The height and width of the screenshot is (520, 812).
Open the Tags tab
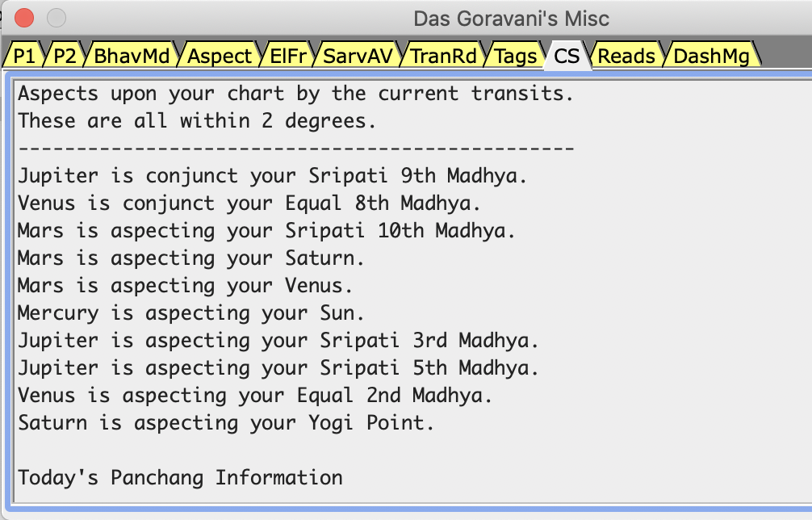pyautogui.click(x=516, y=56)
